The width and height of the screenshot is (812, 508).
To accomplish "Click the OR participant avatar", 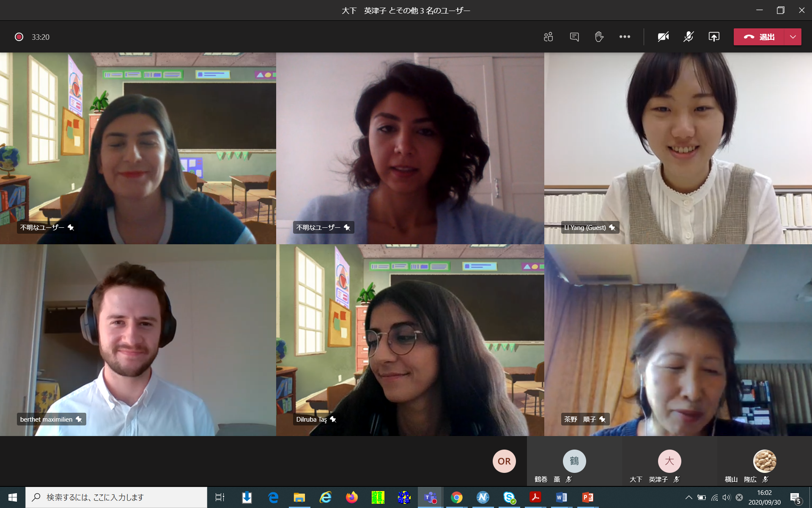I will click(x=504, y=461).
